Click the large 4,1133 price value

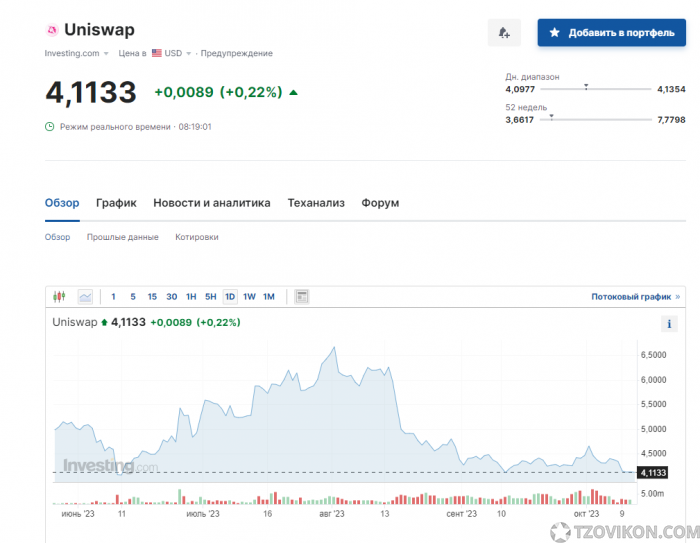click(x=91, y=93)
